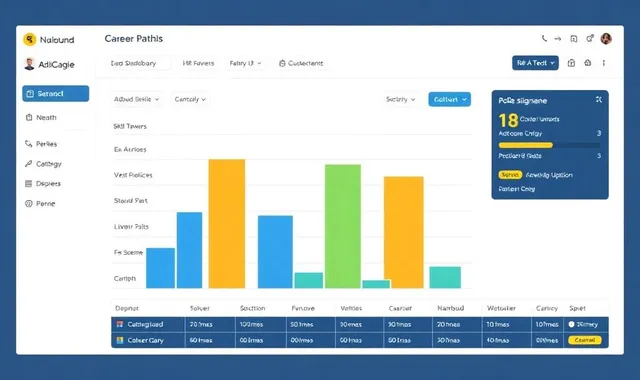Click the phone icon in the top bar
This screenshot has height=380, width=640.
click(x=544, y=38)
